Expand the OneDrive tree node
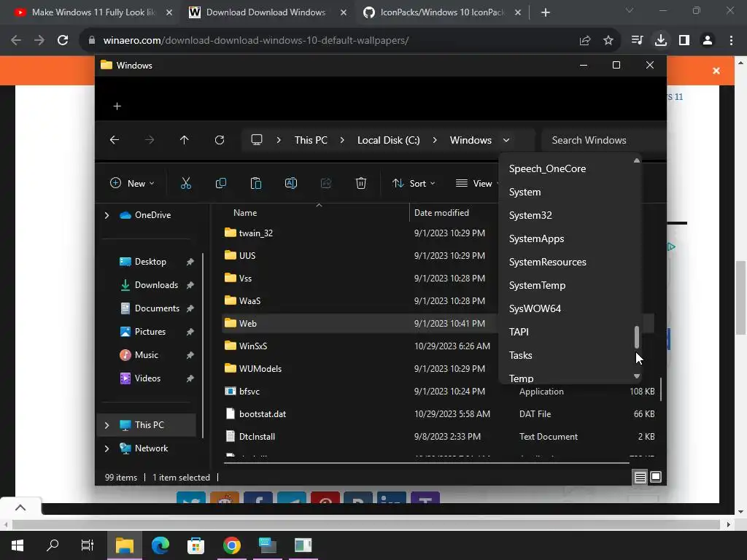 (107, 215)
